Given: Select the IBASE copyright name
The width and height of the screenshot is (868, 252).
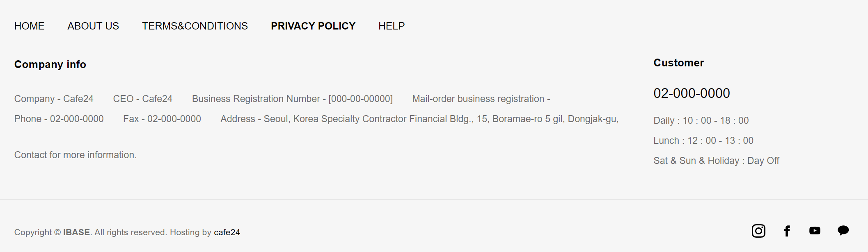Looking at the screenshot, I should [76, 232].
